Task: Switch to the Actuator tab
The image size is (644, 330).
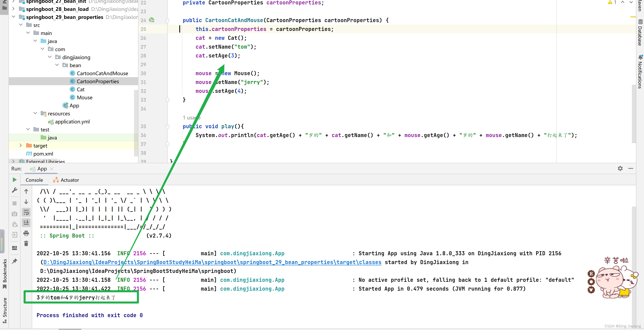Action: [66, 180]
